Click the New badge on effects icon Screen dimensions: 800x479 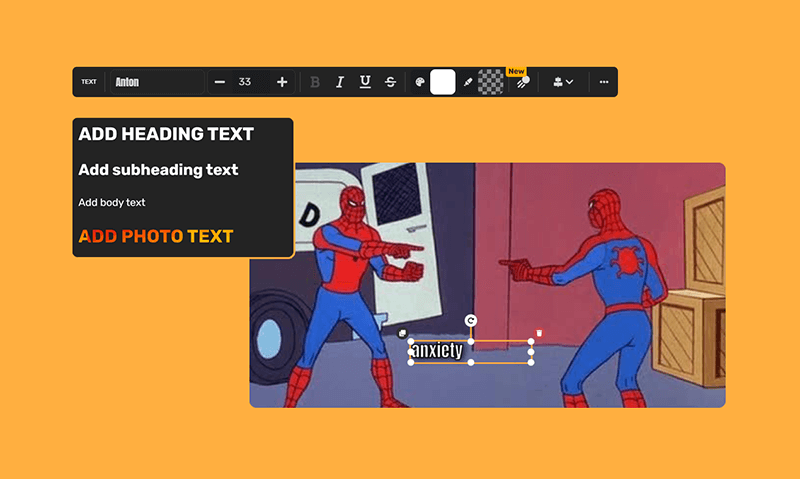pos(516,71)
